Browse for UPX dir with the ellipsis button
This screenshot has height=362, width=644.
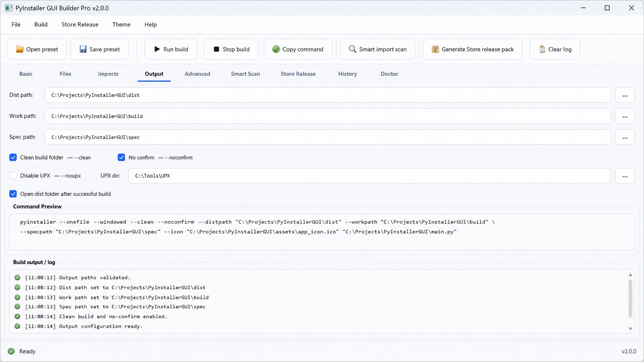tap(625, 176)
